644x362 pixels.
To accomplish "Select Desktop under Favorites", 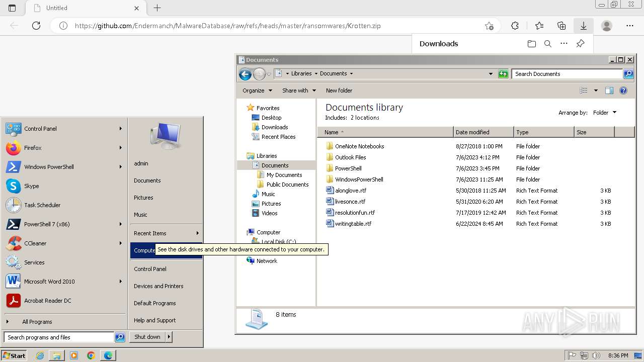I will coord(271,118).
